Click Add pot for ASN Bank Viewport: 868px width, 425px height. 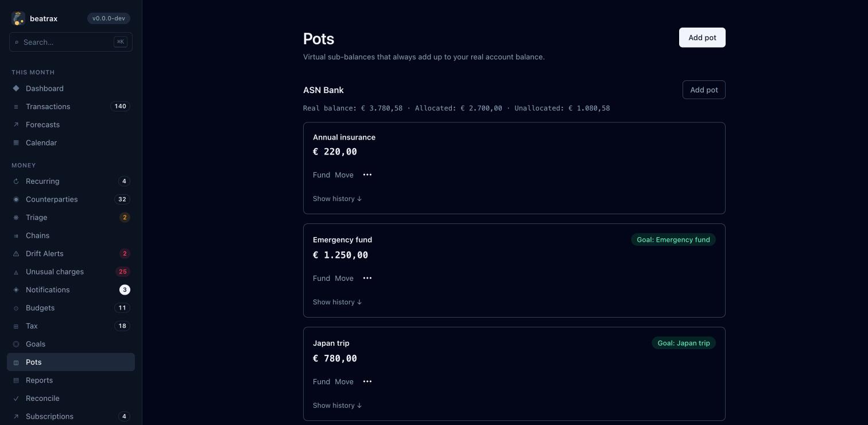point(704,90)
